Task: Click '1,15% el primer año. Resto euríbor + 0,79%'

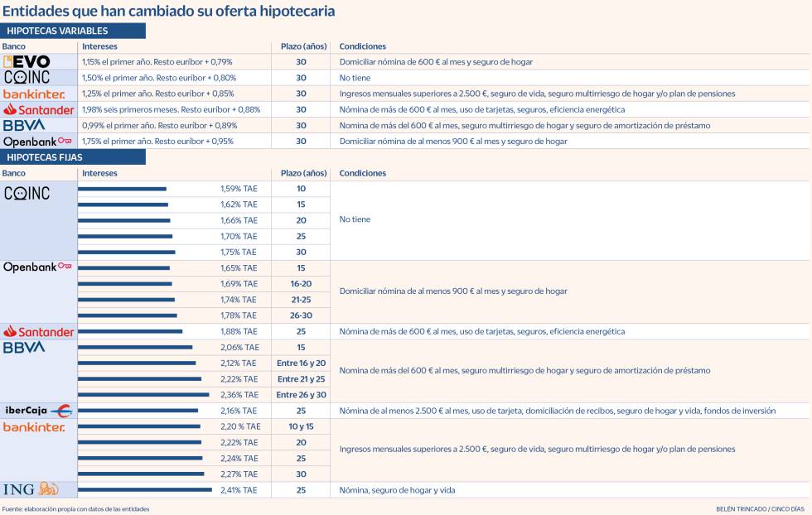Action: [x=157, y=61]
